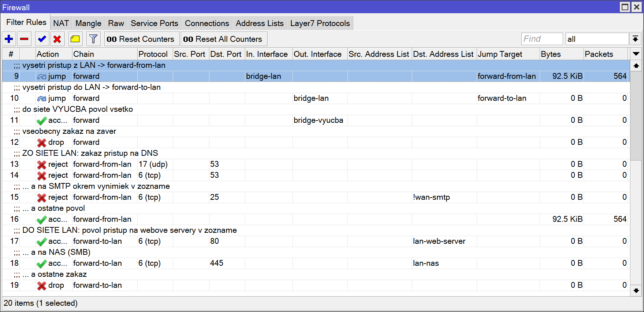
Task: Open the Address Lists tab
Action: (x=259, y=23)
